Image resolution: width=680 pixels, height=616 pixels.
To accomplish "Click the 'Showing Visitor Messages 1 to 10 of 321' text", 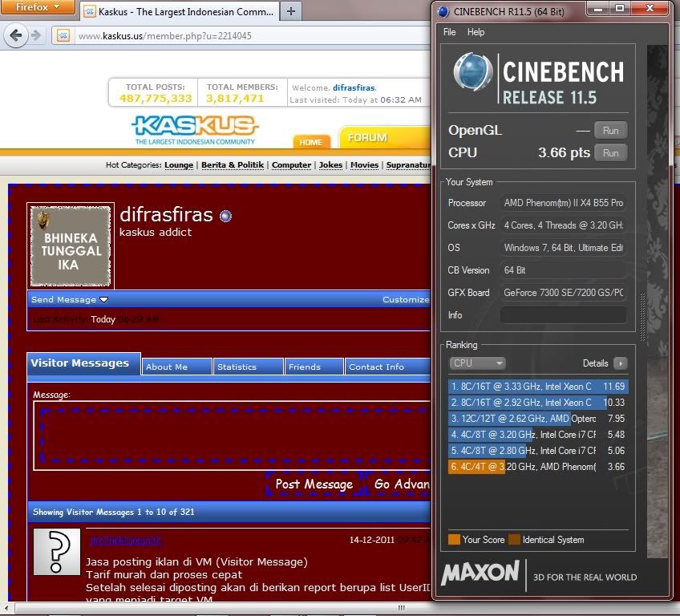I will (x=114, y=512).
